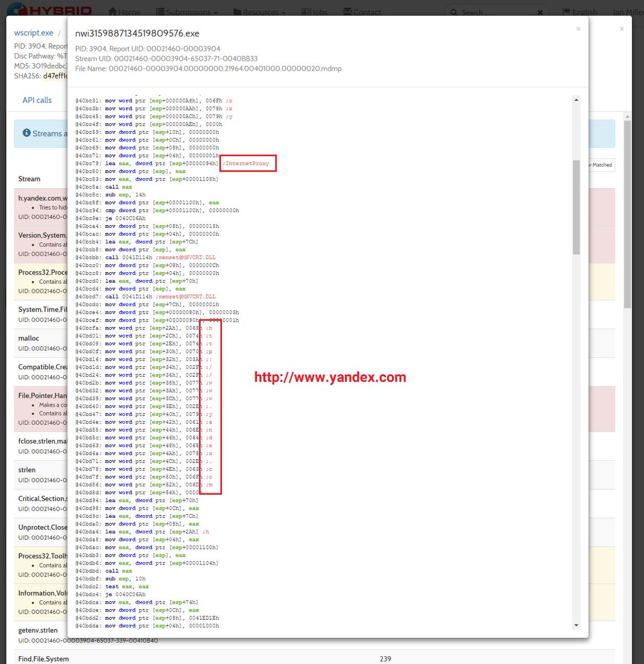This screenshot has width=644, height=664.
Task: Click the @40bcfa mov word line
Action: [144, 328]
